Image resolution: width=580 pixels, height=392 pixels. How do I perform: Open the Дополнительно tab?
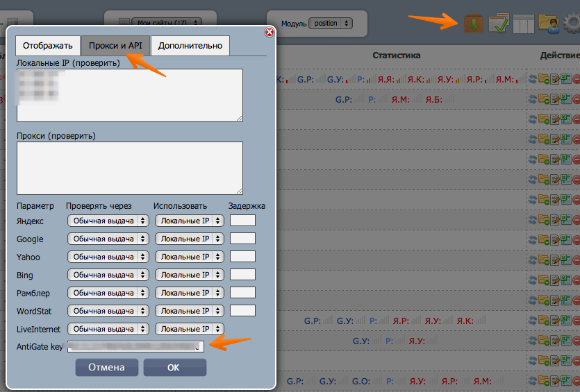point(190,46)
